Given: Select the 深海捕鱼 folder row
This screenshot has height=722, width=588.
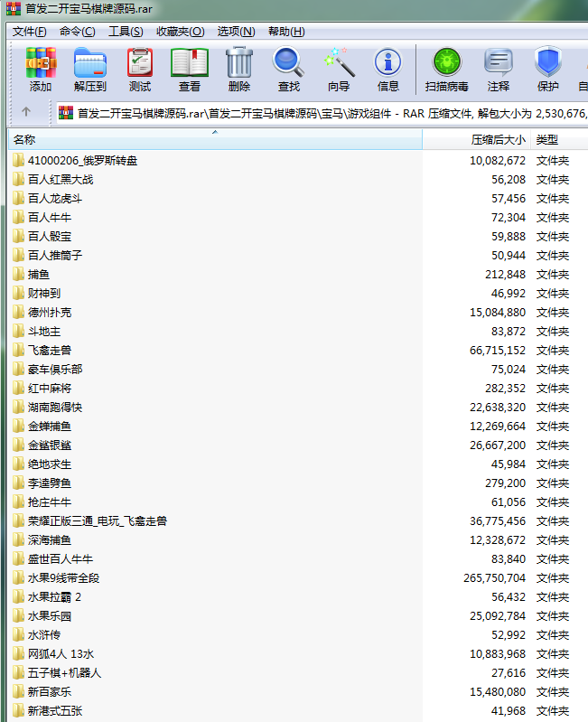Looking at the screenshot, I should [x=298, y=540].
